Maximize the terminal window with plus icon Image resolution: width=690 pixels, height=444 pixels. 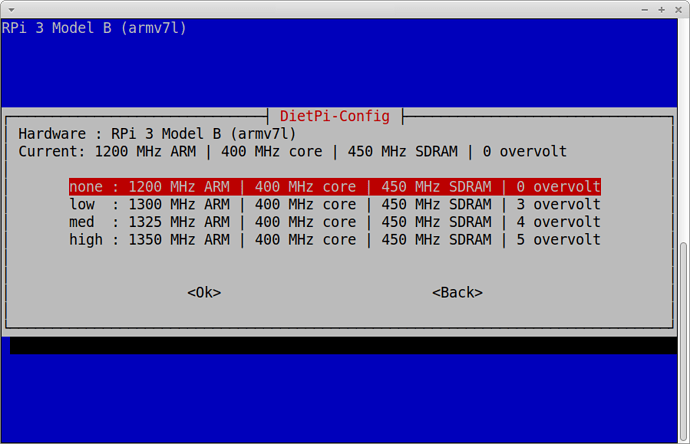pyautogui.click(x=661, y=10)
